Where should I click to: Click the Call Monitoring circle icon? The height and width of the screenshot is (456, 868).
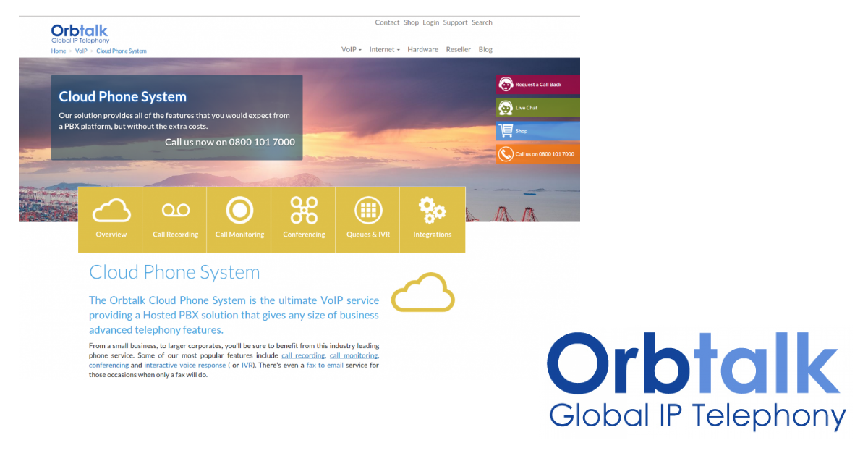(x=239, y=210)
